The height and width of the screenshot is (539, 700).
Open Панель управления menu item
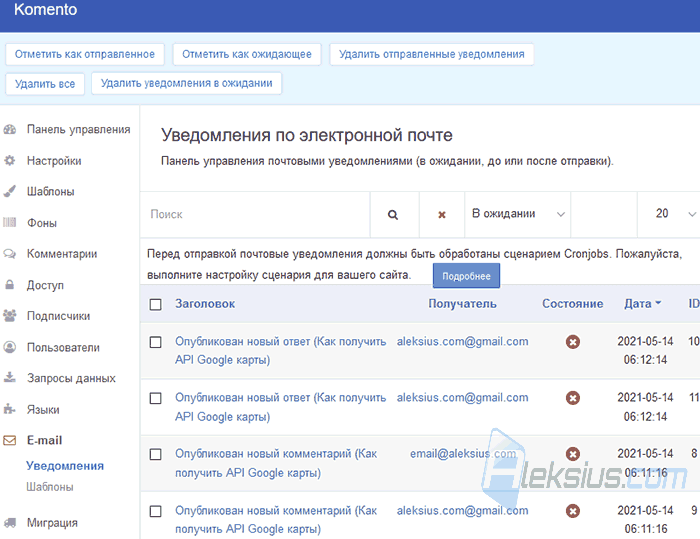point(79,130)
